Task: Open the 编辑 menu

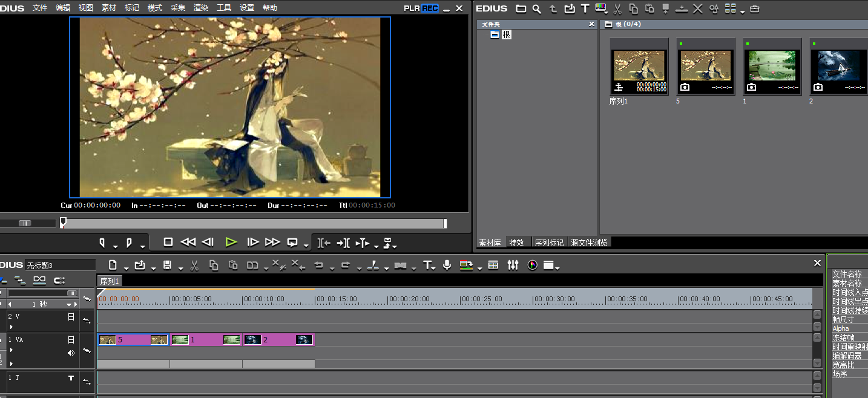Action: [x=63, y=8]
